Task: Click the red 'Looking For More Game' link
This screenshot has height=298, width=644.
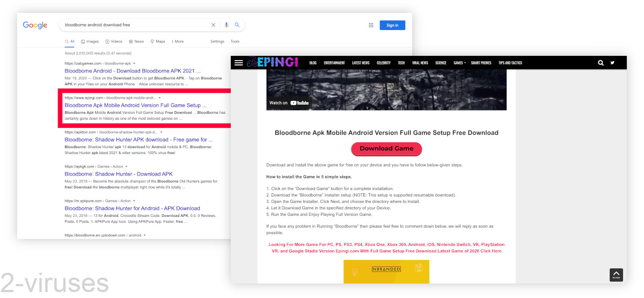Action: click(386, 248)
